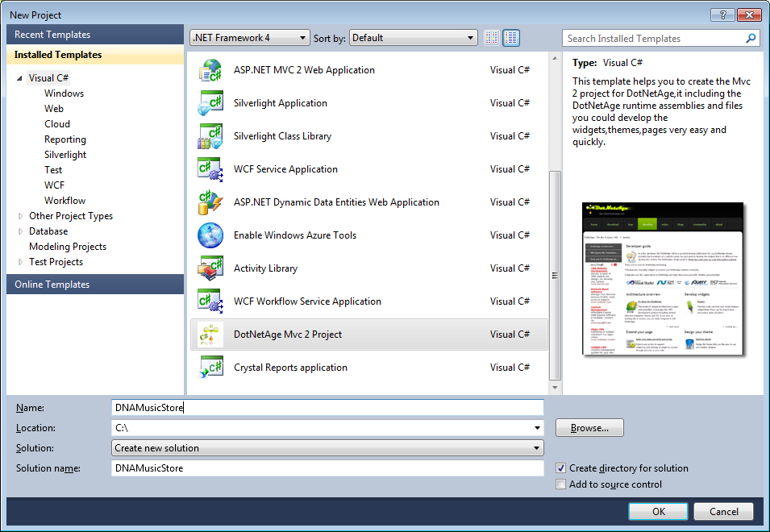Select Modeling Projects in the tree
The image size is (770, 532).
(x=67, y=247)
